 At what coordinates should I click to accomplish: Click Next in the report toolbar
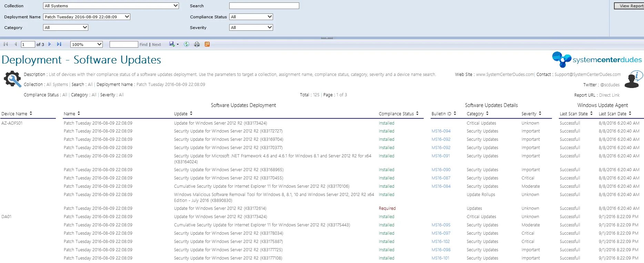tap(157, 45)
